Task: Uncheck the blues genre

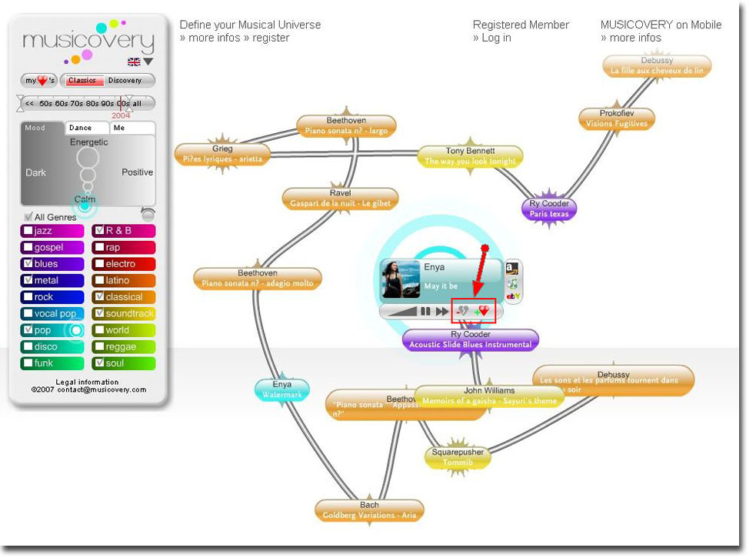Action: (28, 263)
